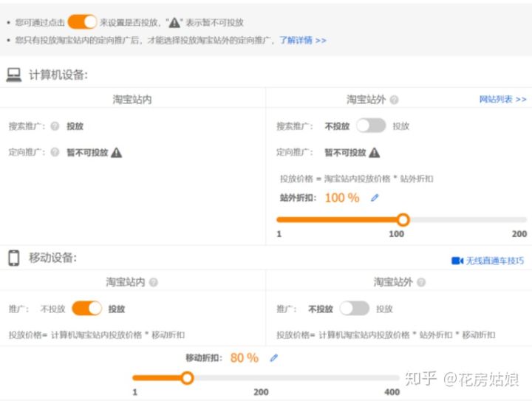Click help icon next to 定向推广 under 淘宝站内
The width and height of the screenshot is (532, 401).
pyautogui.click(x=55, y=152)
